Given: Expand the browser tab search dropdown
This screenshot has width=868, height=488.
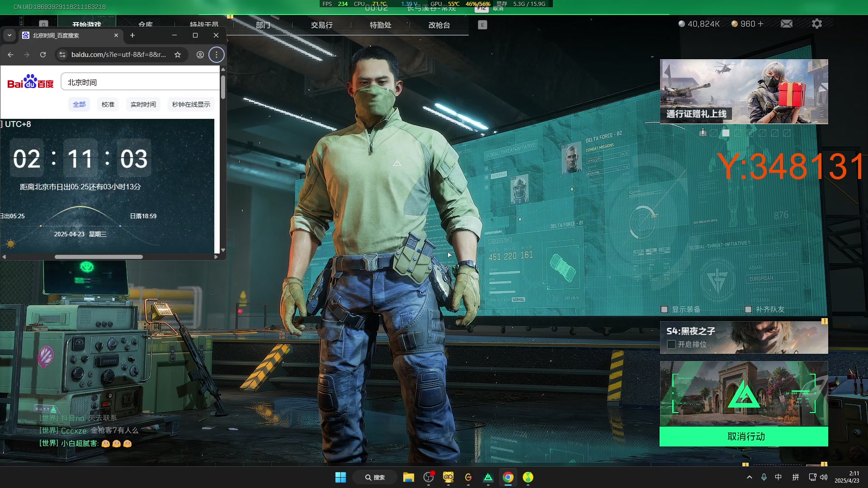Looking at the screenshot, I should coord(9,35).
